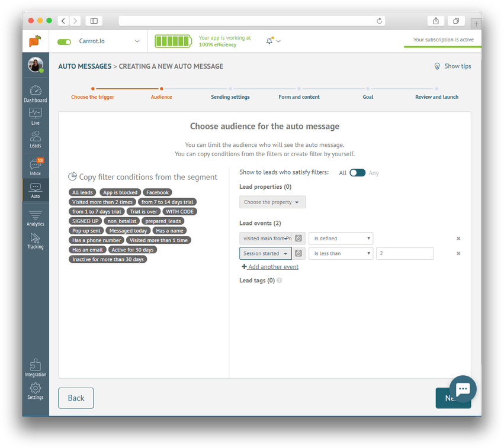
Task: Go to the Sending settings step
Action: pos(230,96)
